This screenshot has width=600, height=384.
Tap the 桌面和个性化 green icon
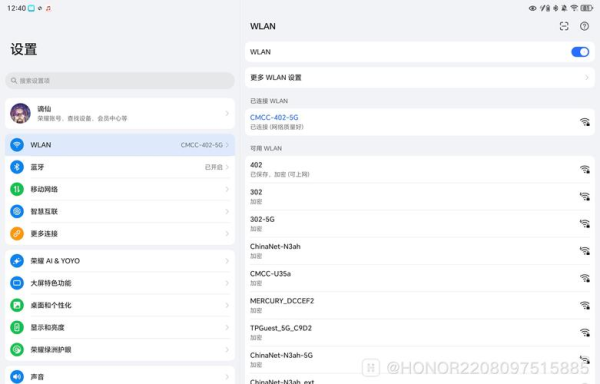[x=17, y=305]
